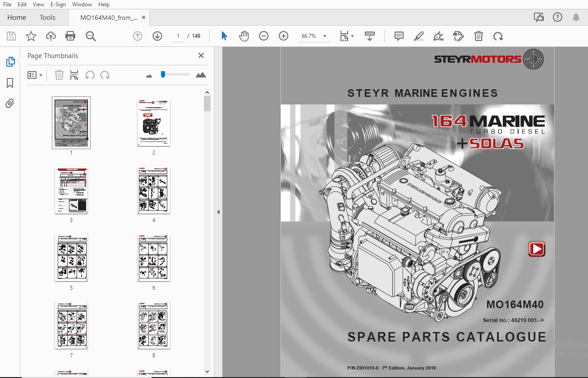
Task: Click the page number input field
Action: 178,36
